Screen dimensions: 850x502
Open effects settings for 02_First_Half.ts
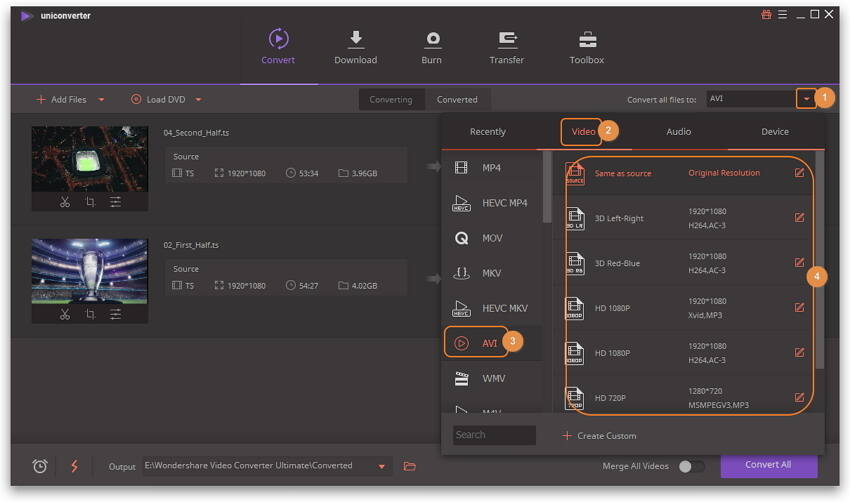(115, 314)
